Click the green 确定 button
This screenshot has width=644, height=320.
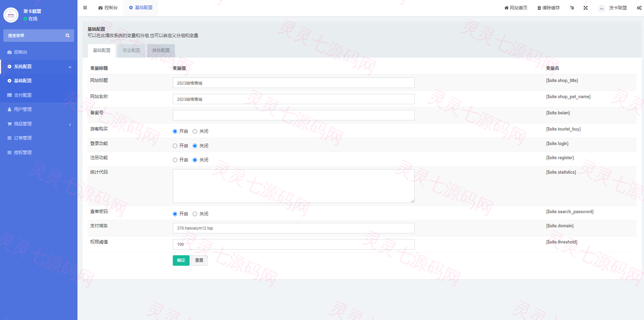point(181,260)
